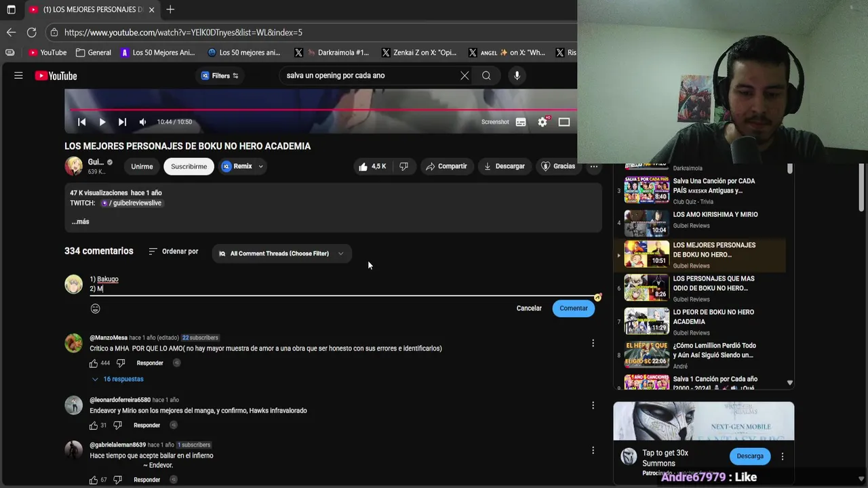Cancel the comment with Cancelar

pyautogui.click(x=529, y=308)
